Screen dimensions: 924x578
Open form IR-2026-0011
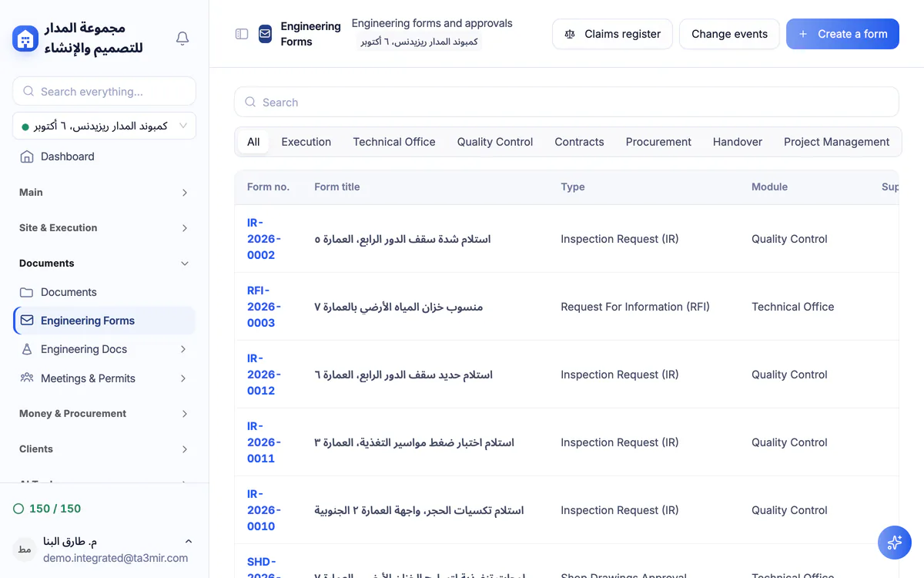[x=264, y=442]
